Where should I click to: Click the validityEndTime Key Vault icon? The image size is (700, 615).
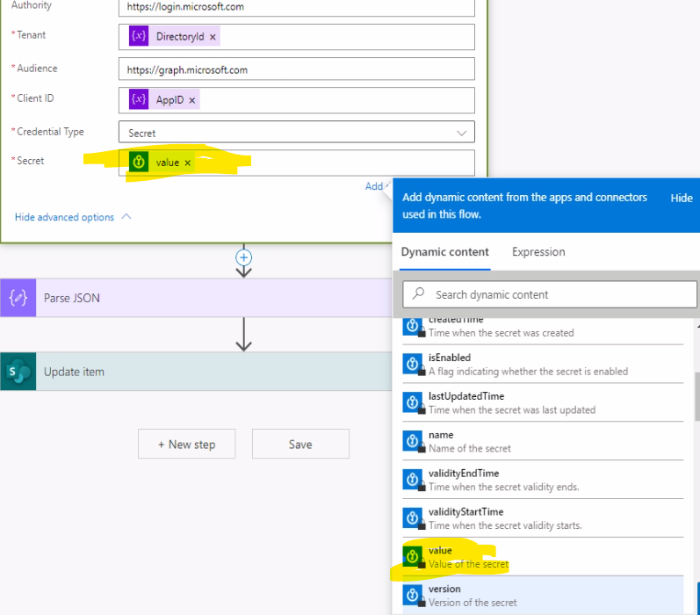413,480
